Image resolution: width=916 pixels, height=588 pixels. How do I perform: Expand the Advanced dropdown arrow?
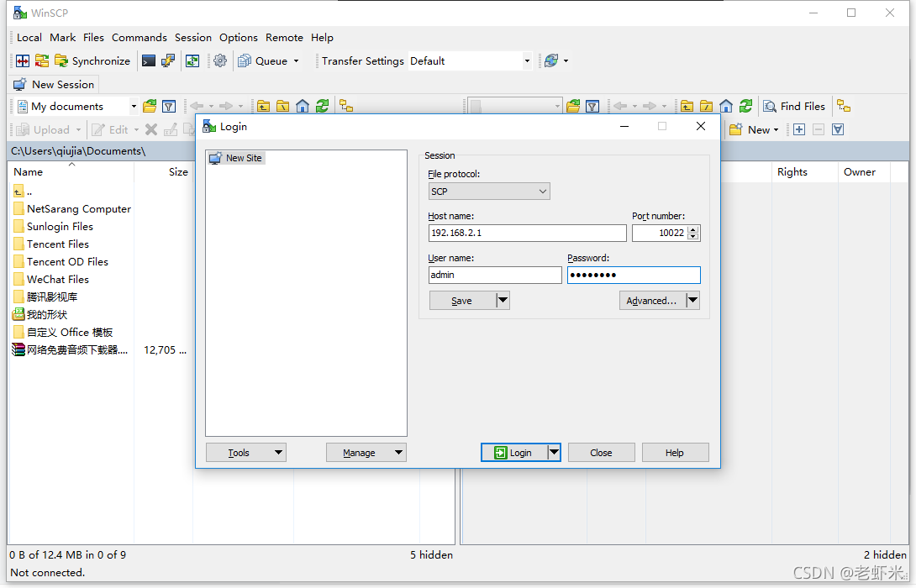pos(692,301)
